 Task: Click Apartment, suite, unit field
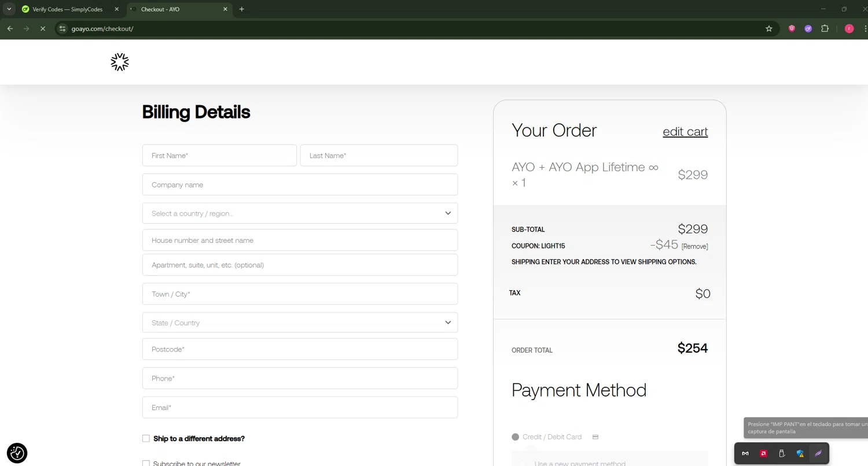(x=300, y=265)
